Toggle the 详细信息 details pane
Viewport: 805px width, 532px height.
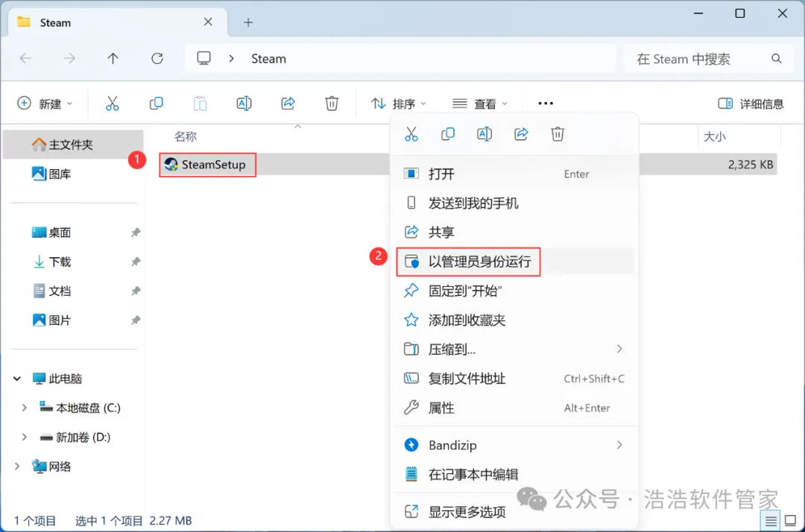point(751,104)
